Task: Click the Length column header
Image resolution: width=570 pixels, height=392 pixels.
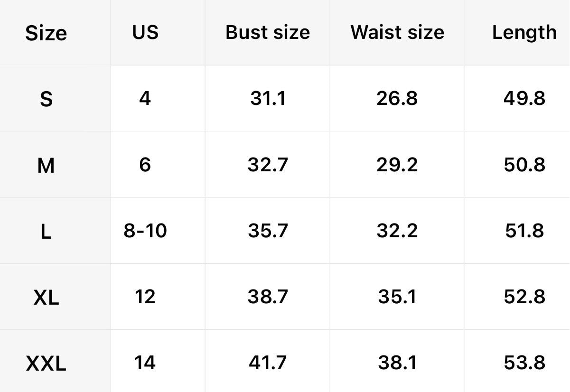Action: (524, 32)
